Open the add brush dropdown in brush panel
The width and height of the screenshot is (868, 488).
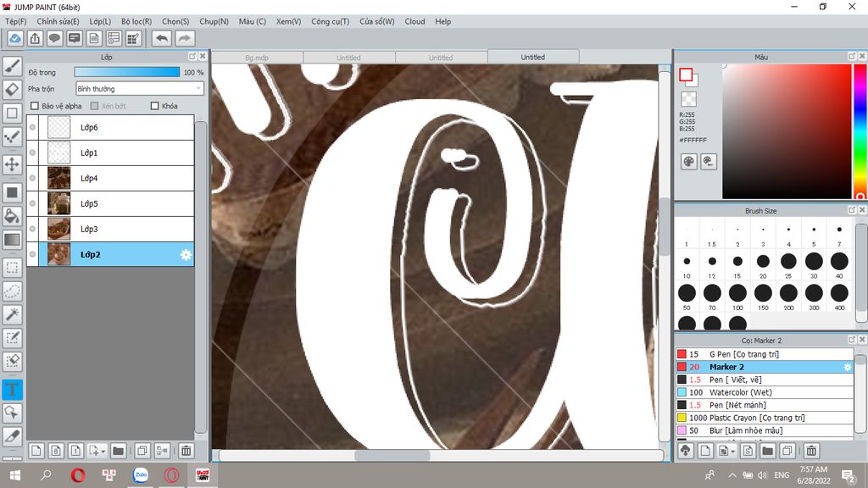pyautogui.click(x=732, y=452)
